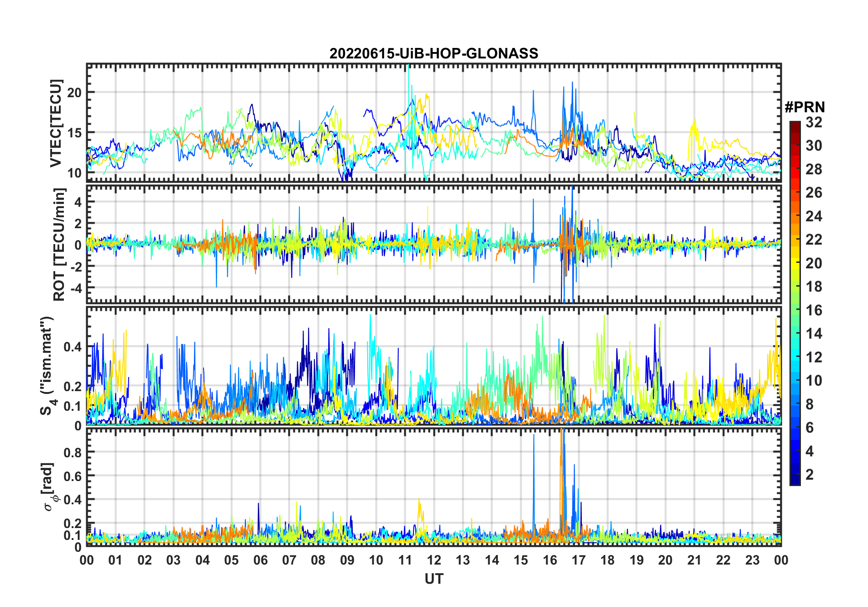
Task: Click colorbar tick label 22
Action: [x=814, y=240]
